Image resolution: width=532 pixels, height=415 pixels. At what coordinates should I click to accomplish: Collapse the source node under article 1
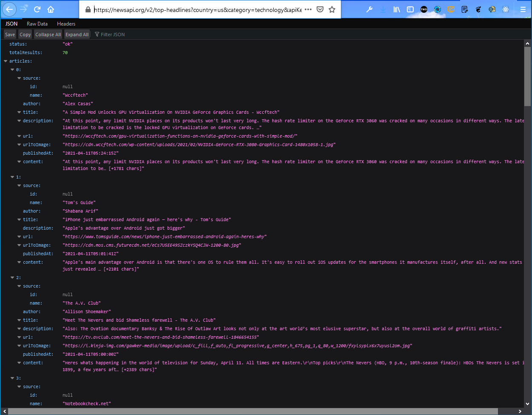(x=19, y=186)
